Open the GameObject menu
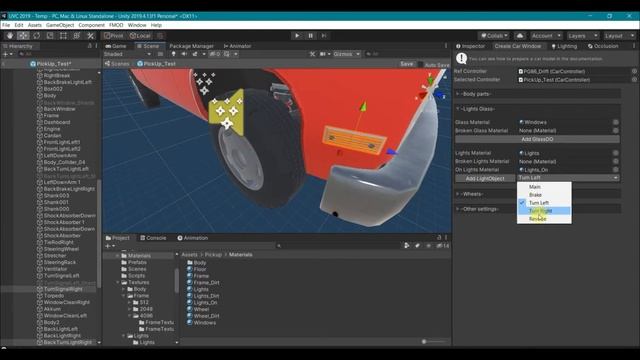 click(x=60, y=25)
